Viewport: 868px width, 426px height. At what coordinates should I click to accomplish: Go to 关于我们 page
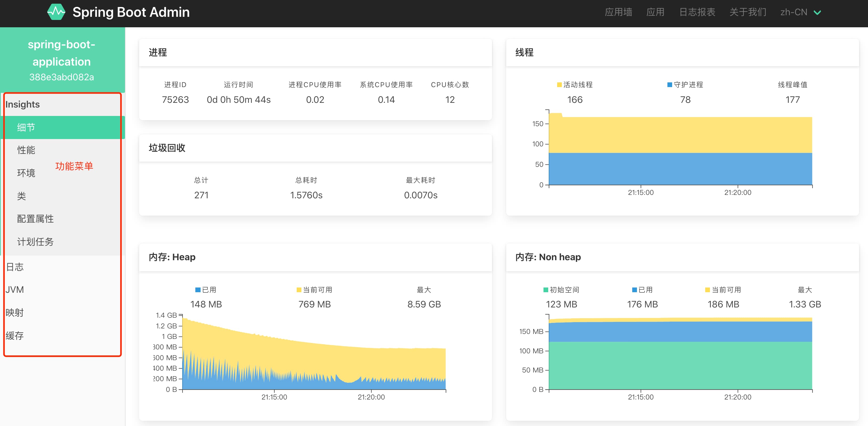tap(747, 13)
